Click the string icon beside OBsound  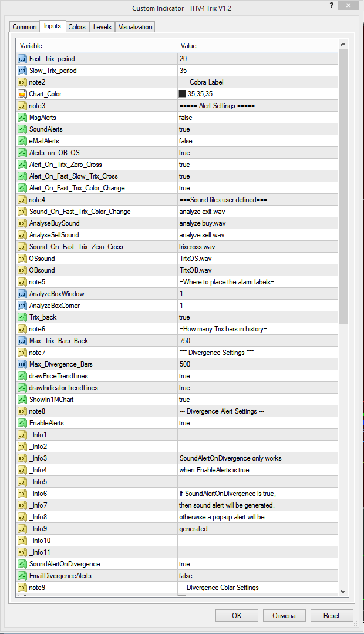22,270
